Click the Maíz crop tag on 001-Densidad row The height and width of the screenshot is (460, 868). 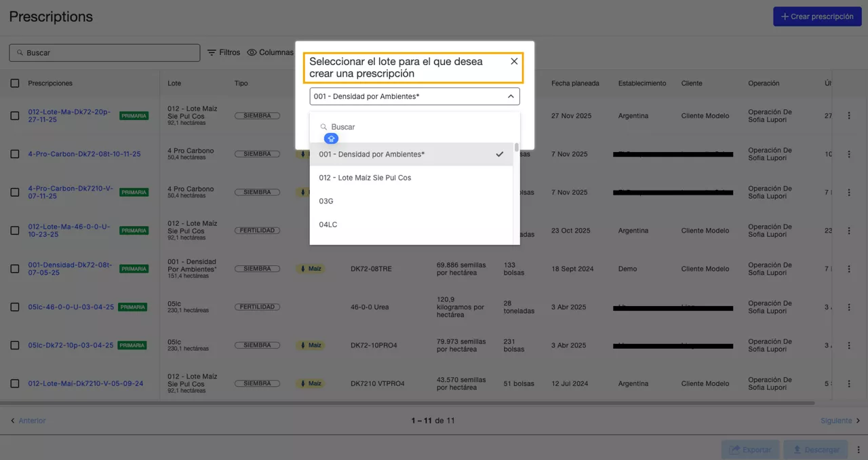click(x=311, y=269)
